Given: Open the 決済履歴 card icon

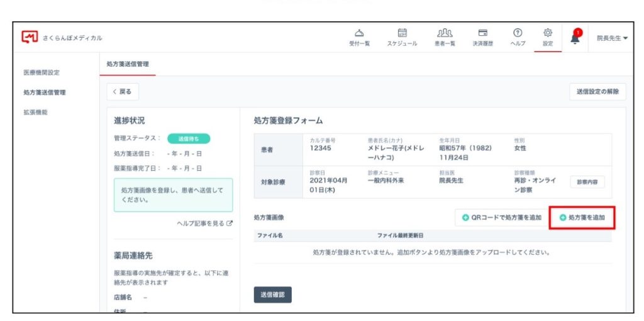Looking at the screenshot, I should coord(482,33).
